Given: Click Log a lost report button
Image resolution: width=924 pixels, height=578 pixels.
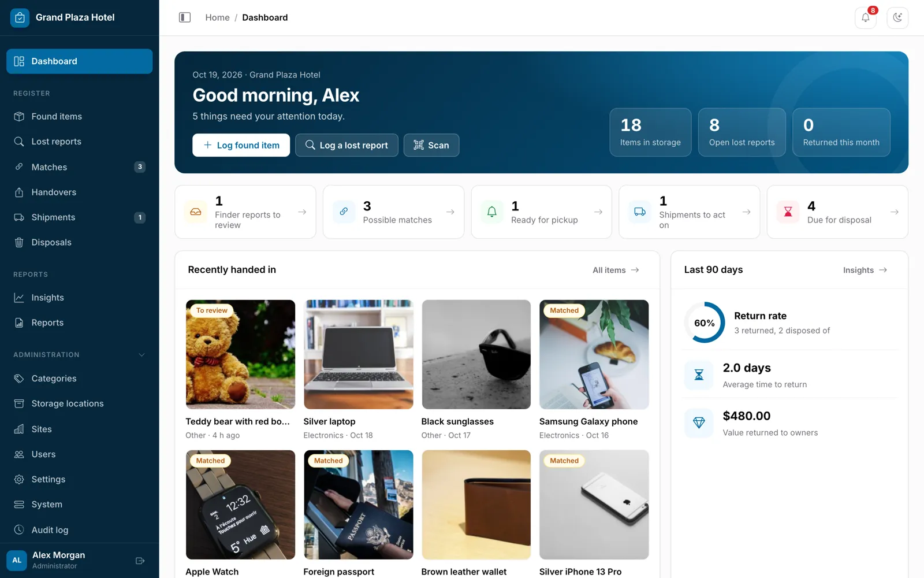Looking at the screenshot, I should (x=346, y=145).
